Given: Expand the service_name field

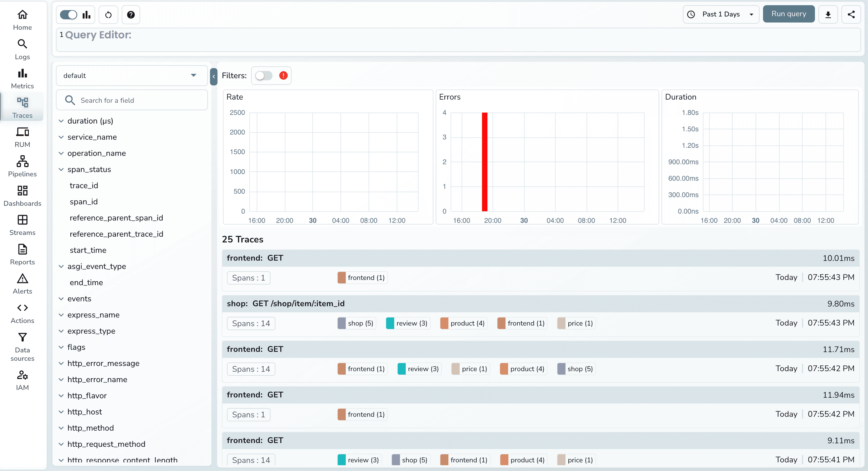Looking at the screenshot, I should point(92,137).
